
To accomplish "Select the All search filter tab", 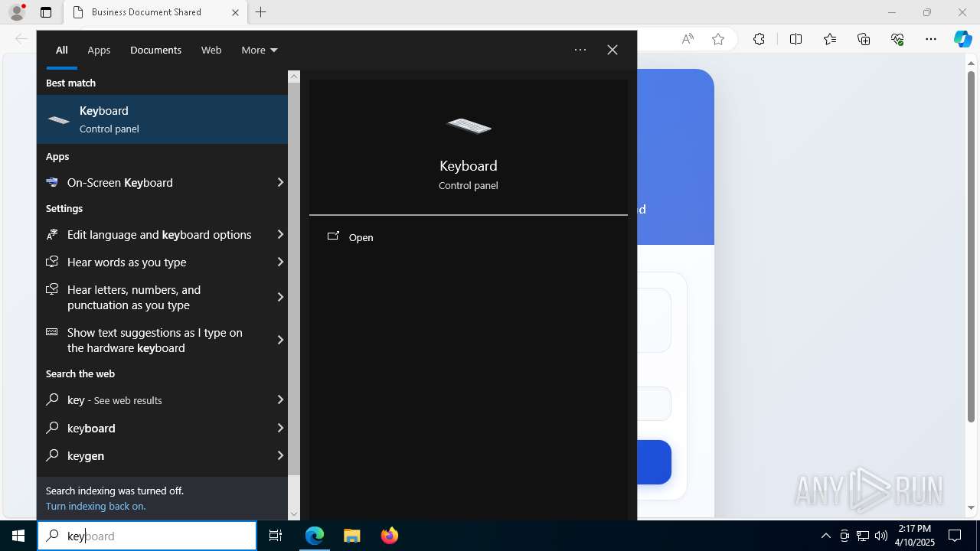I will (x=62, y=50).
